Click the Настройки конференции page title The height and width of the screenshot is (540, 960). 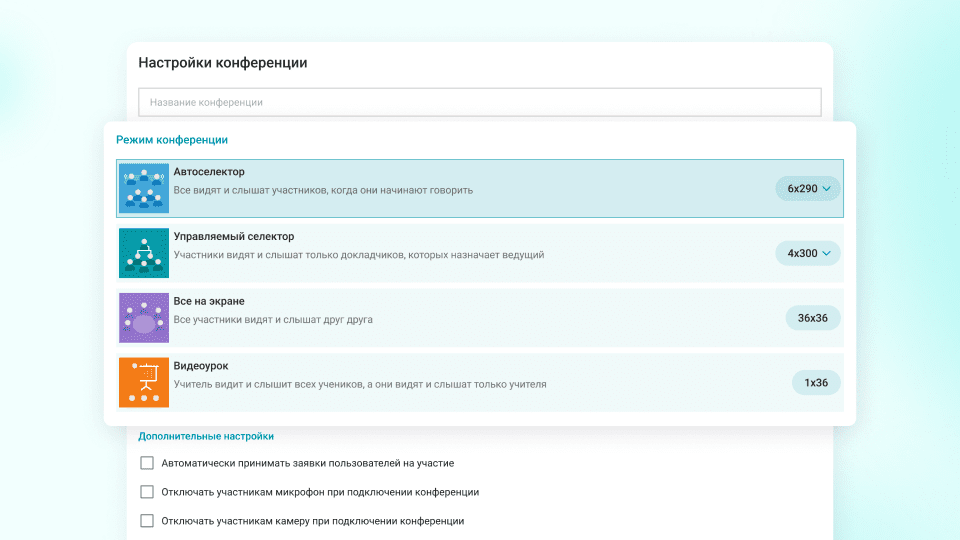point(223,63)
